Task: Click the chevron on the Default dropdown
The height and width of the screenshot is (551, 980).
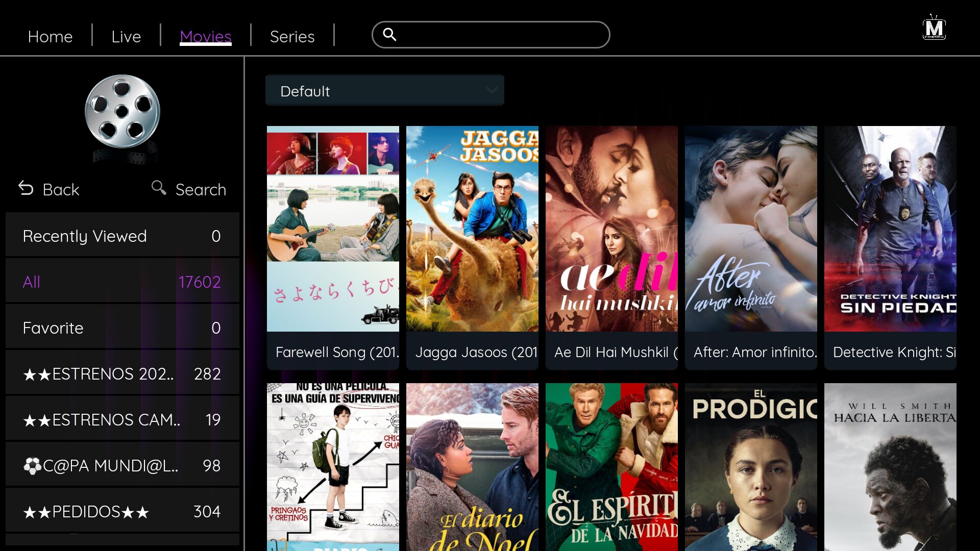Action: [x=492, y=90]
